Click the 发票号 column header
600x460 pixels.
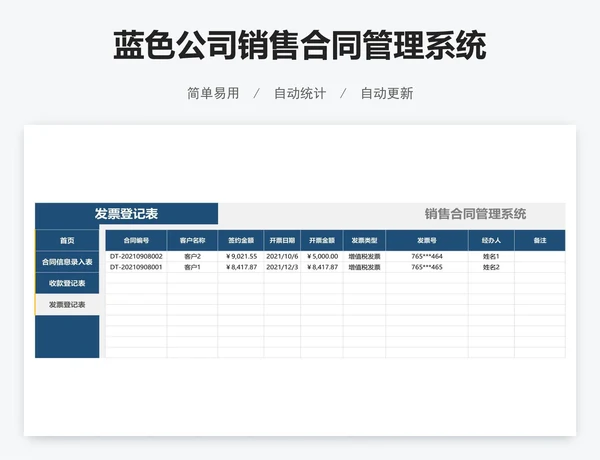427,240
